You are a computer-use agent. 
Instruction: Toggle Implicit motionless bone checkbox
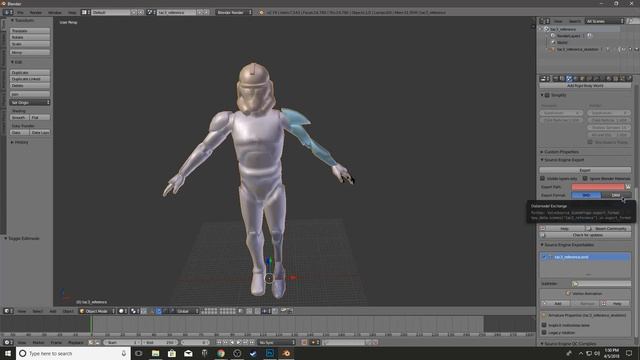pos(544,325)
